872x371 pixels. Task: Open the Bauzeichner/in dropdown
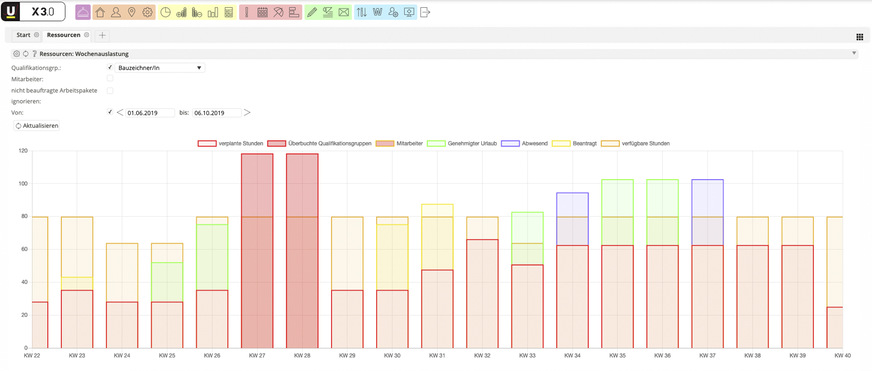click(160, 68)
